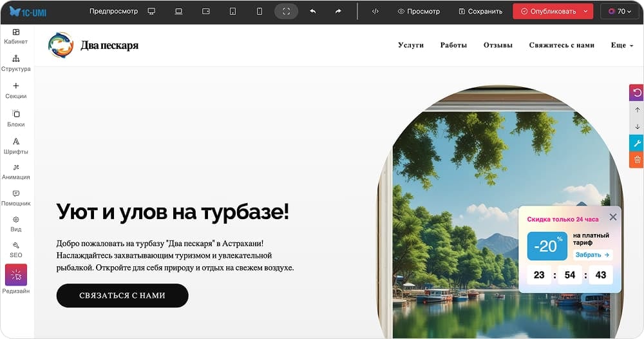Screen dimensions: 644x339
Task: Click Сохранить to save the site
Action: tap(480, 12)
